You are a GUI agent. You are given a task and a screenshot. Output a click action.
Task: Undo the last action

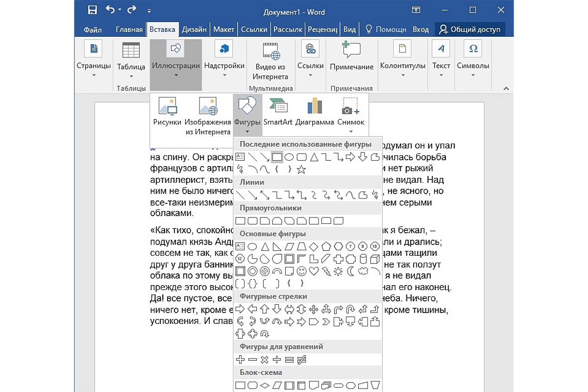tap(110, 10)
